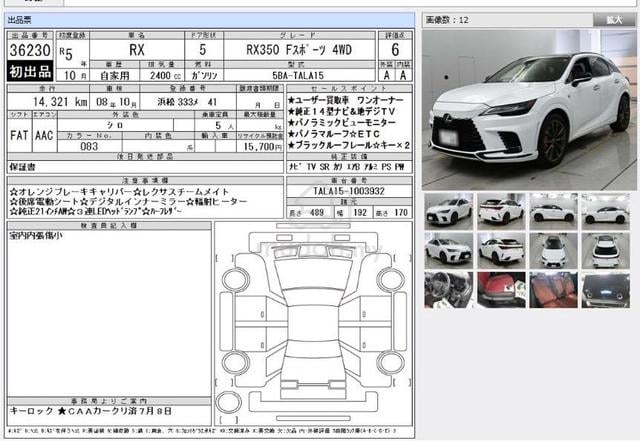Screen dimensions: 640x441
Task: Click chassis number TALA15-1003932
Action: [x=349, y=191]
